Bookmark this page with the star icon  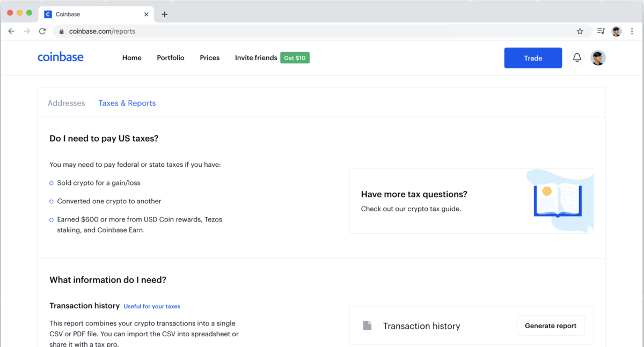coord(580,31)
